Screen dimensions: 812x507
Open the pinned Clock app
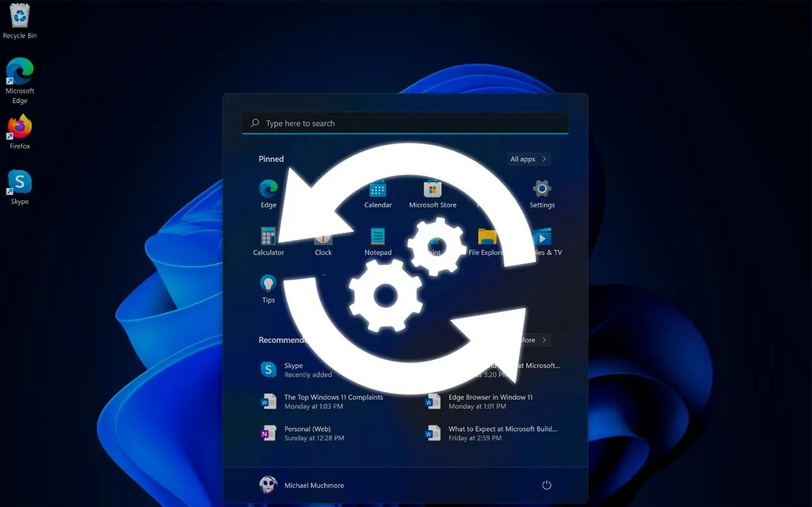(x=323, y=243)
